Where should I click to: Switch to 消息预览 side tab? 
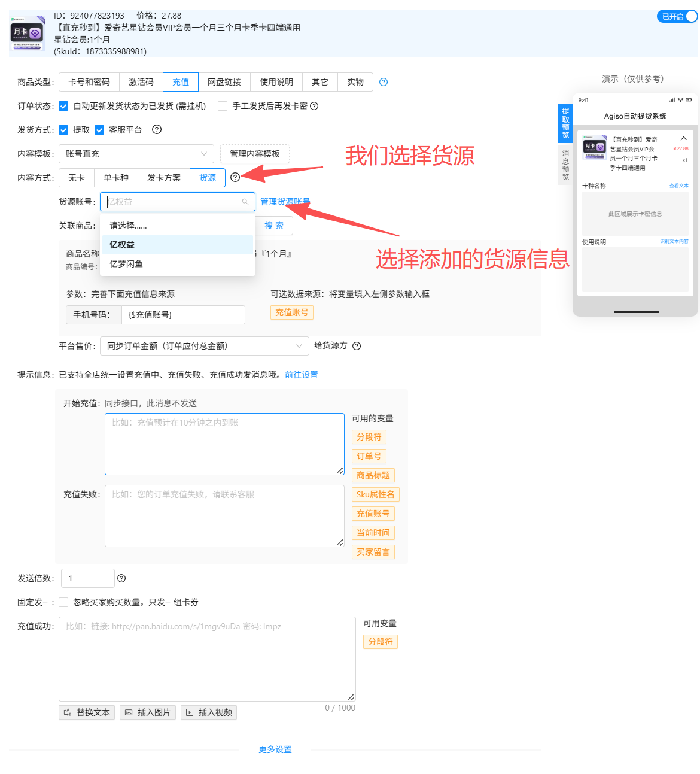point(565,165)
